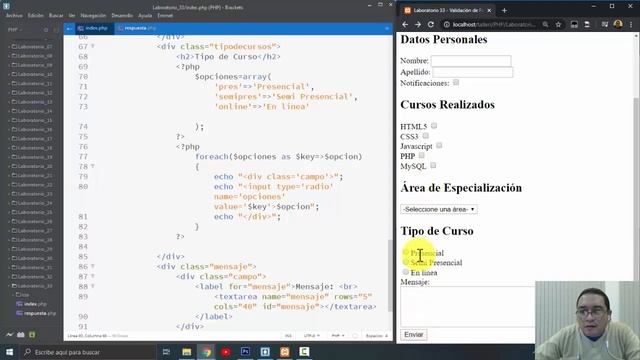Open the UTF-8 encoding dropdown in status bar
640x360 pixels.
[x=311, y=336]
